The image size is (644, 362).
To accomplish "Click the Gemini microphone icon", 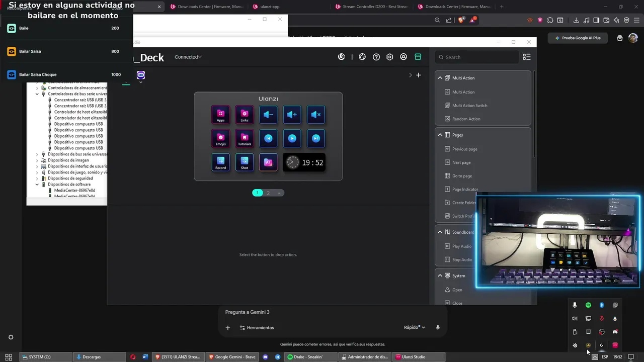I will point(438,327).
